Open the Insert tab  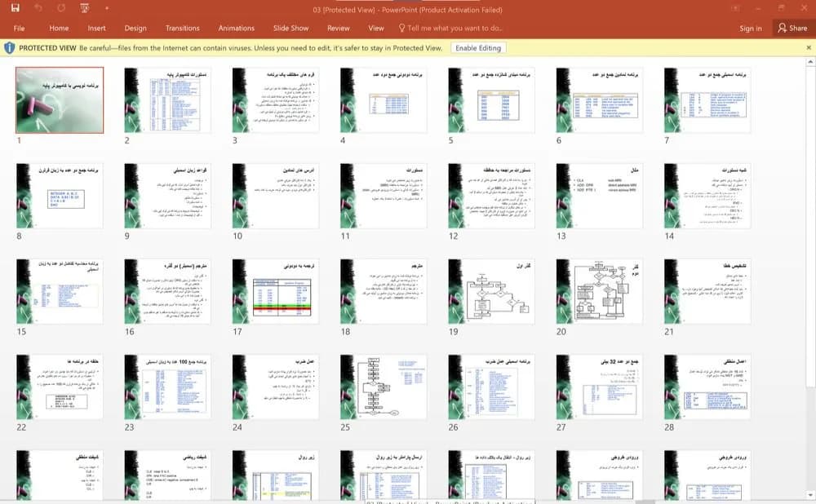click(96, 28)
